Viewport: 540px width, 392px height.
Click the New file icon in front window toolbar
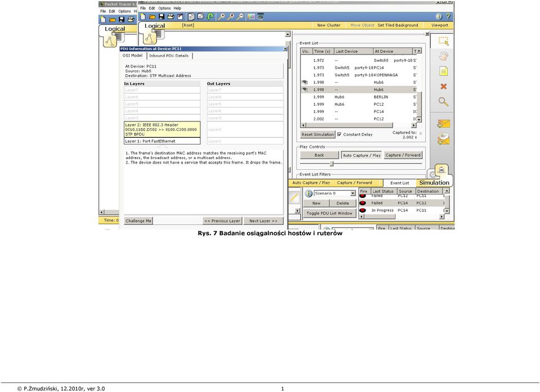143,16
